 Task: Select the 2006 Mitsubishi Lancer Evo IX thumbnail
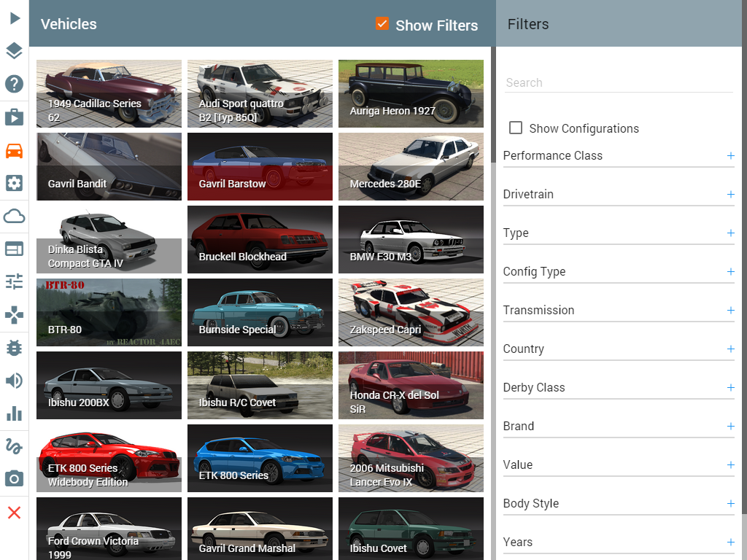pyautogui.click(x=411, y=458)
